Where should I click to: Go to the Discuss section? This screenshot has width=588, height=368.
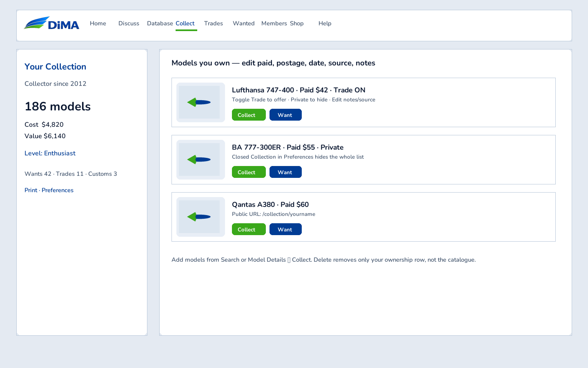pos(129,23)
